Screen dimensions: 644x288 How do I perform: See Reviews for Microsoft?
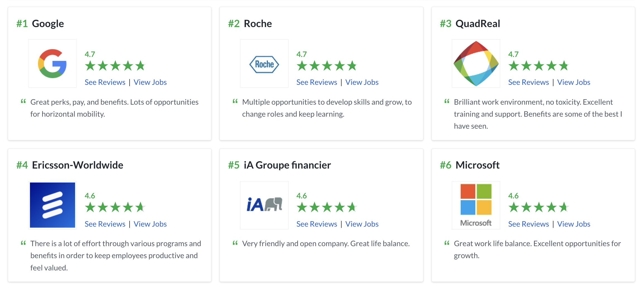pyautogui.click(x=528, y=224)
